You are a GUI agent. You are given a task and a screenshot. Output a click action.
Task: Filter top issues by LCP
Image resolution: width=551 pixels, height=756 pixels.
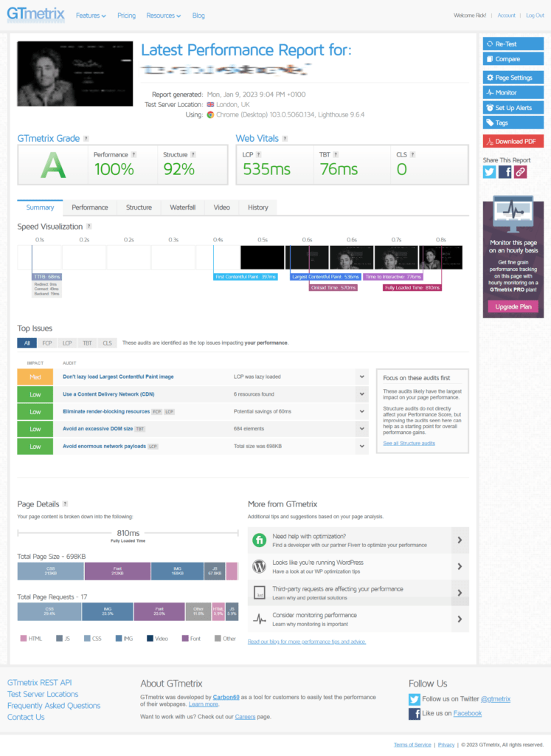[67, 343]
